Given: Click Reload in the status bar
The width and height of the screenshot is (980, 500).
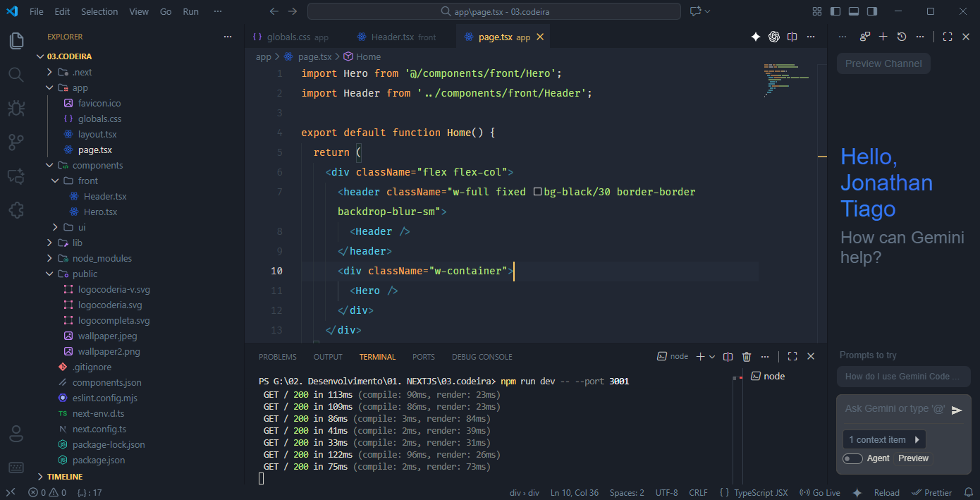Looking at the screenshot, I should click(x=886, y=492).
